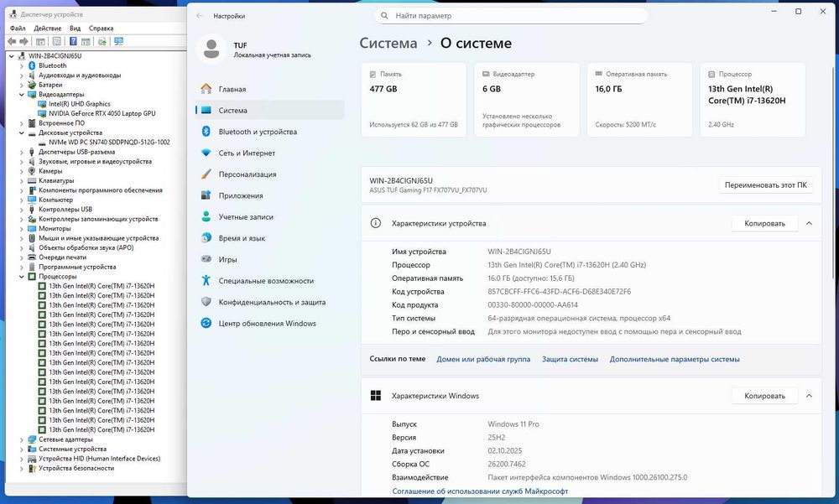Click the Система breadcrumb in Settings header
The image size is (839, 504).
point(388,44)
